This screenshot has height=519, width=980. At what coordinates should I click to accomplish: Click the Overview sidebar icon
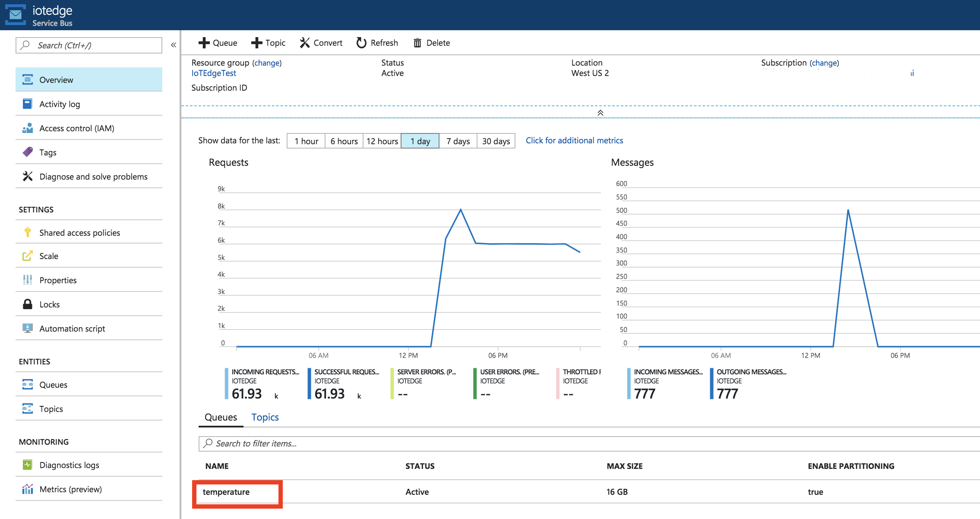click(x=28, y=80)
